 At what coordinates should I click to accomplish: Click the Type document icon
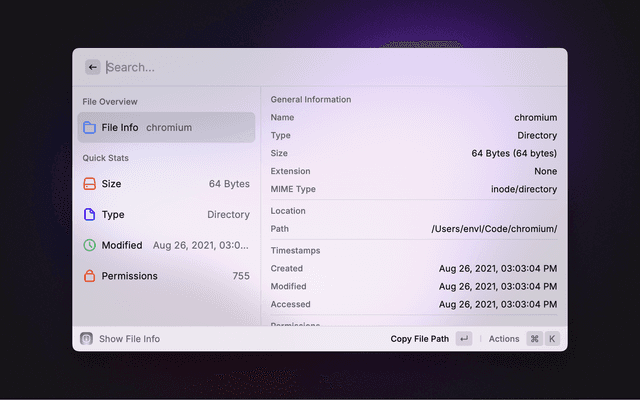(x=89, y=215)
